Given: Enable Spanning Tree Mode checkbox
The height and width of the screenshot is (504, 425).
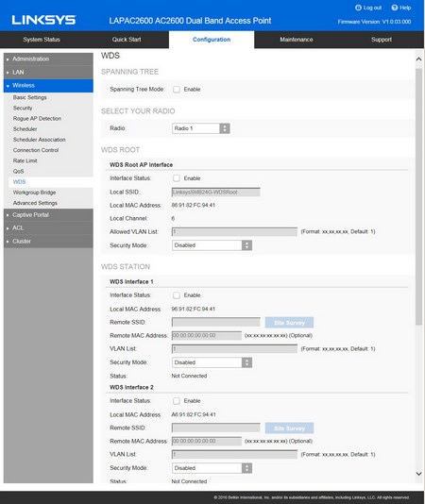Looking at the screenshot, I should (x=177, y=90).
